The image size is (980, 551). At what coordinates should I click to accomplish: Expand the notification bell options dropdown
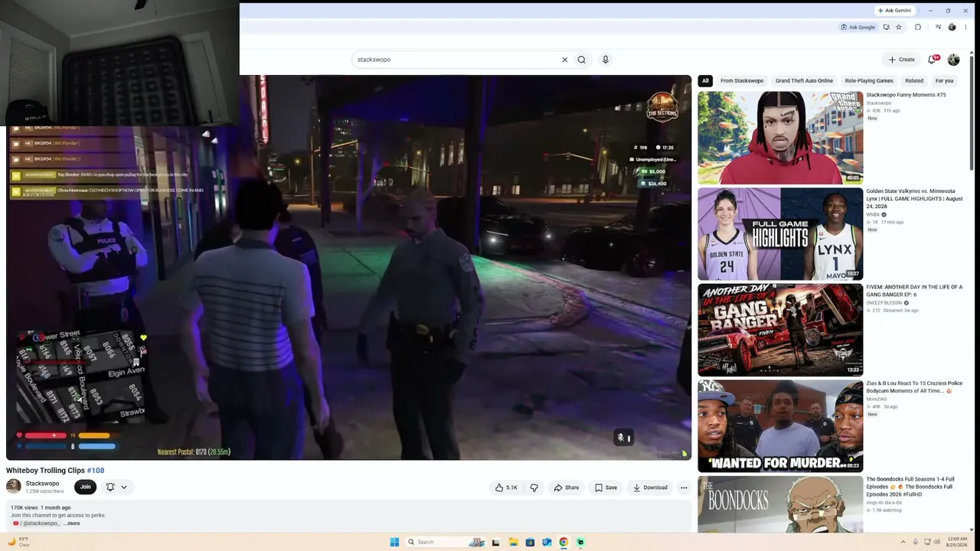pyautogui.click(x=124, y=487)
